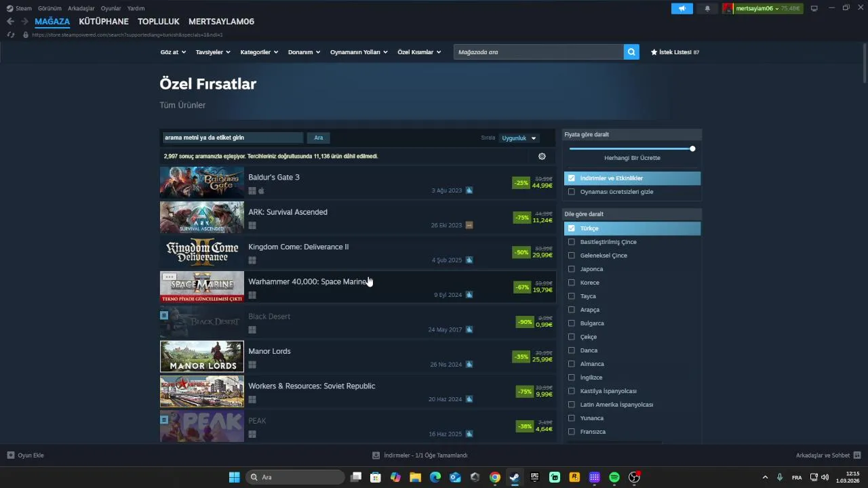This screenshot has width=868, height=488.
Task: Expand the Tavsiyeler dropdown
Action: (x=213, y=52)
